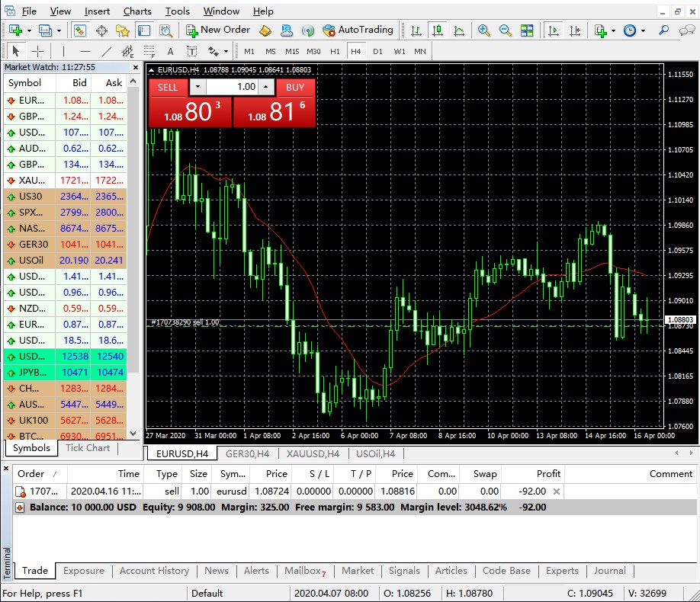Click the red SELL button
Image resolution: width=700 pixels, height=602 pixels.
pos(168,86)
